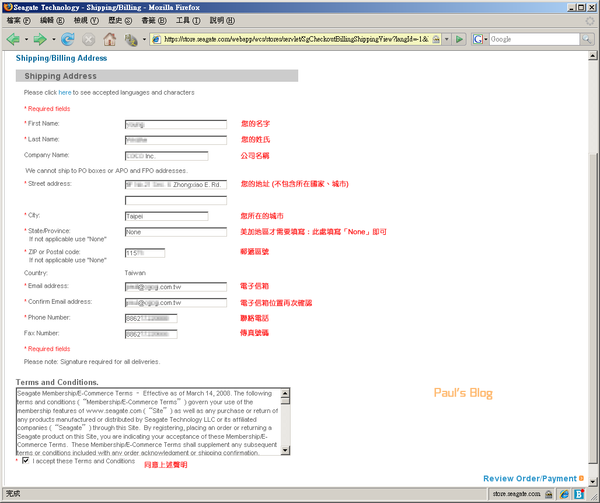
Task: Click the first Street address field
Action: tap(176, 185)
